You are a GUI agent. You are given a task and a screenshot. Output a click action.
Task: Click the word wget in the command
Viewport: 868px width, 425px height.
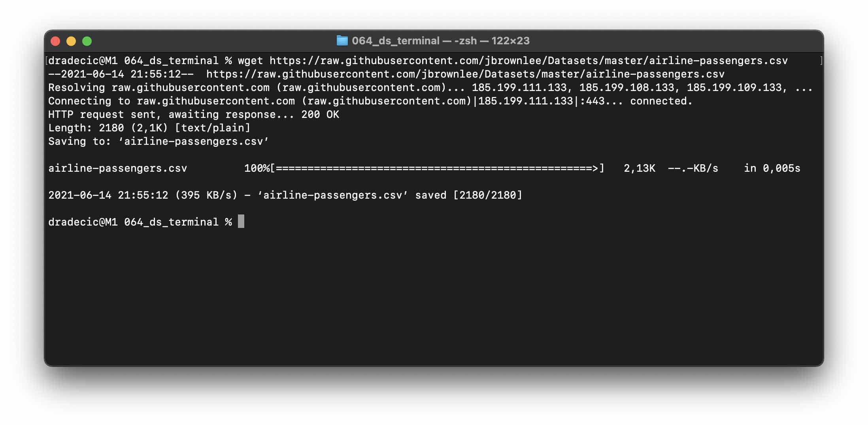pos(250,61)
